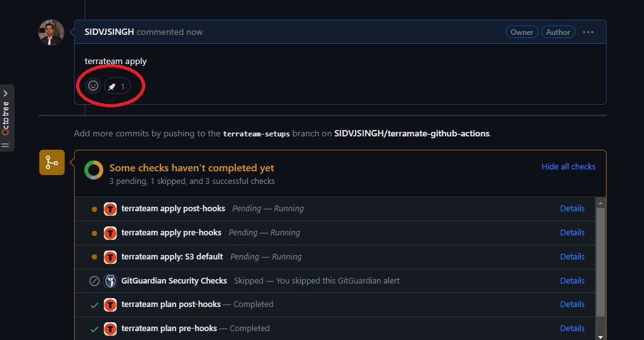Image resolution: width=644 pixels, height=340 pixels.
Task: Click Terrateam logo for apply post-hooks
Action: coord(110,209)
